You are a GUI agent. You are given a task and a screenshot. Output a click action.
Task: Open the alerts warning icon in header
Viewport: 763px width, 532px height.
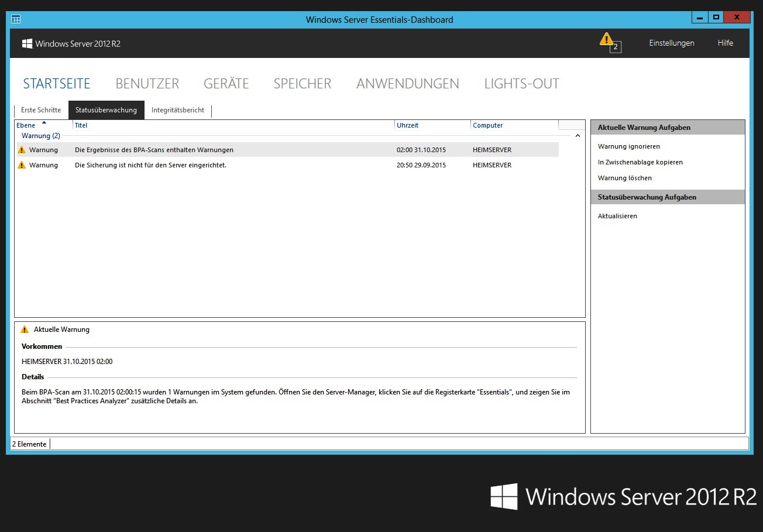[609, 42]
